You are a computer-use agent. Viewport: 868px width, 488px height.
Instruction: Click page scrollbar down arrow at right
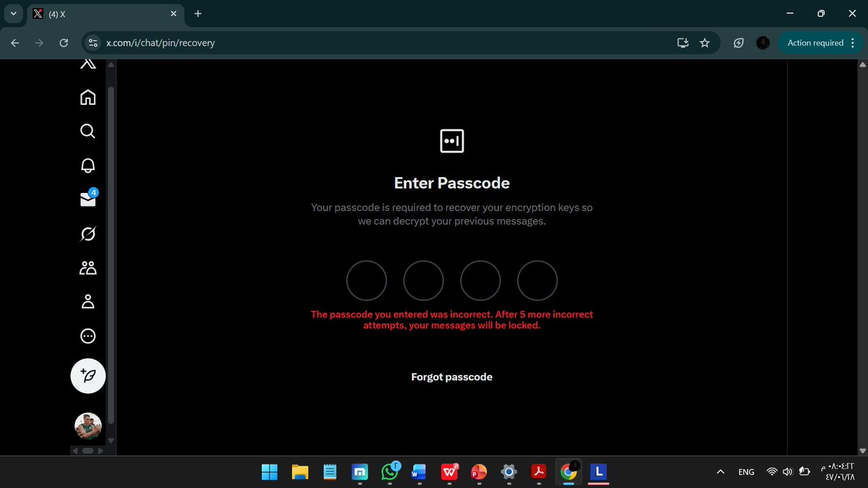[x=861, y=450]
